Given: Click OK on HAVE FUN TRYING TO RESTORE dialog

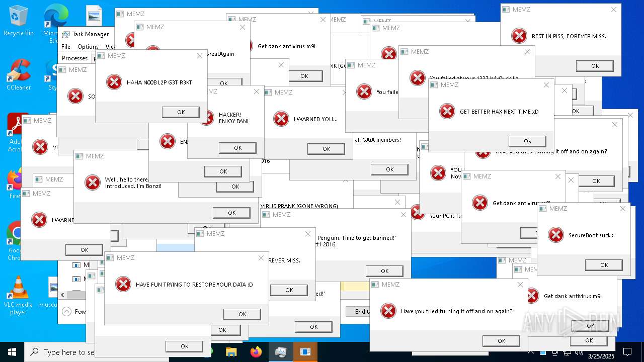Looking at the screenshot, I should [x=242, y=314].
